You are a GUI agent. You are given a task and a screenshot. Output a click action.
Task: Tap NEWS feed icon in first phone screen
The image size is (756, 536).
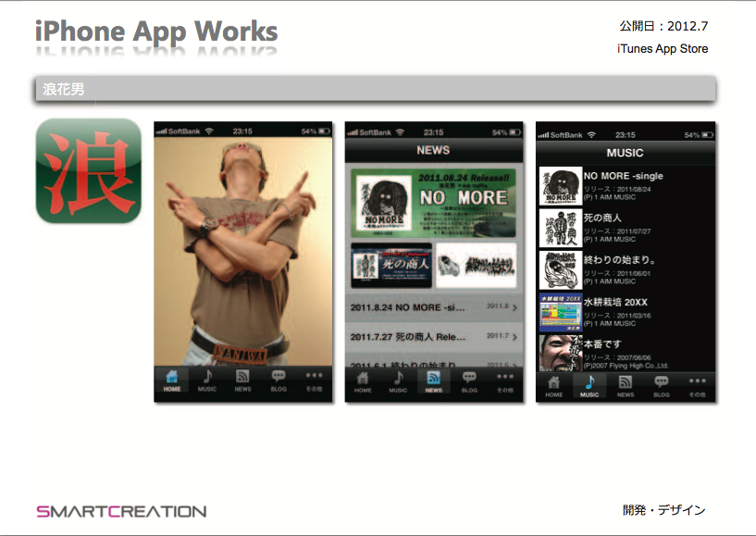click(x=242, y=376)
